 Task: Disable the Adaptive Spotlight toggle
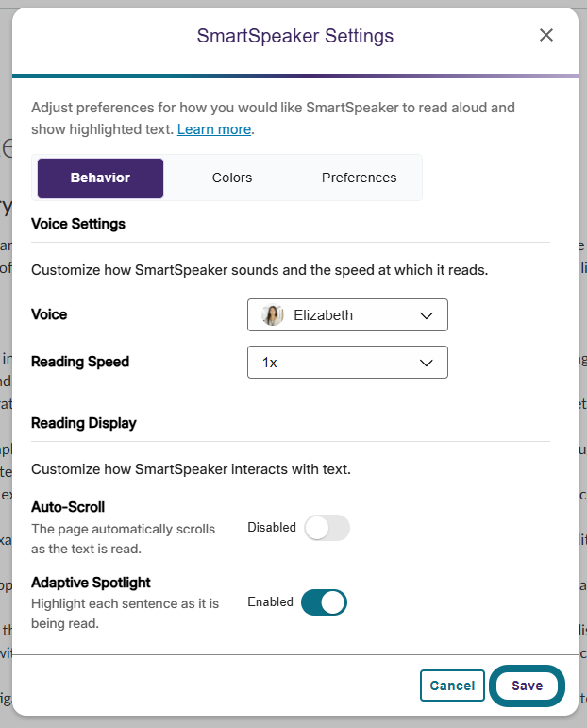click(x=324, y=602)
